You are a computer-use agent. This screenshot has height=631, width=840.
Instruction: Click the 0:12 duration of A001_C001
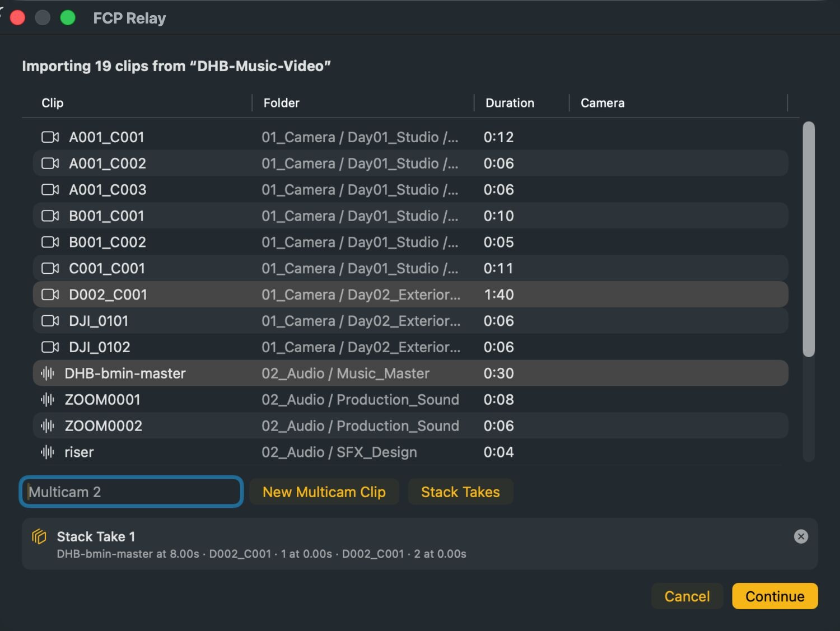pos(498,137)
